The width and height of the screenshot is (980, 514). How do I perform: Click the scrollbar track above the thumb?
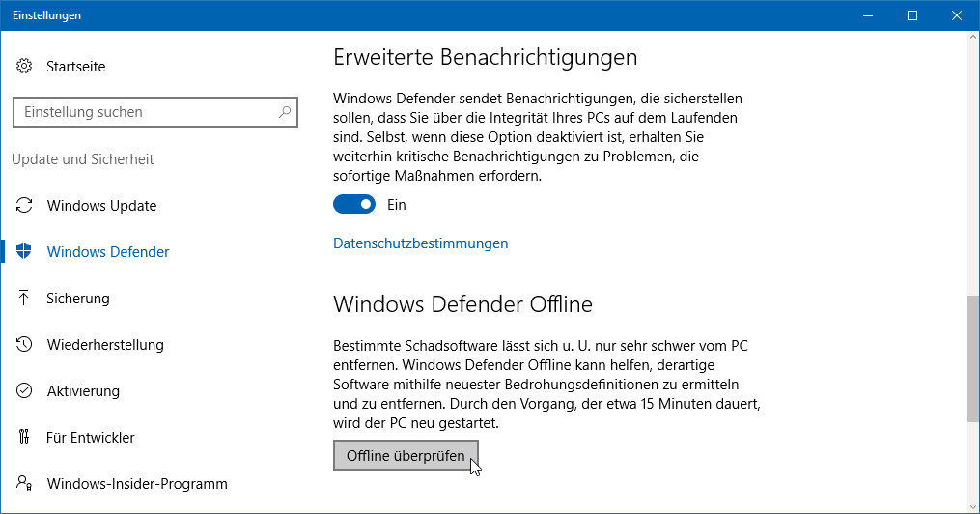(972, 174)
